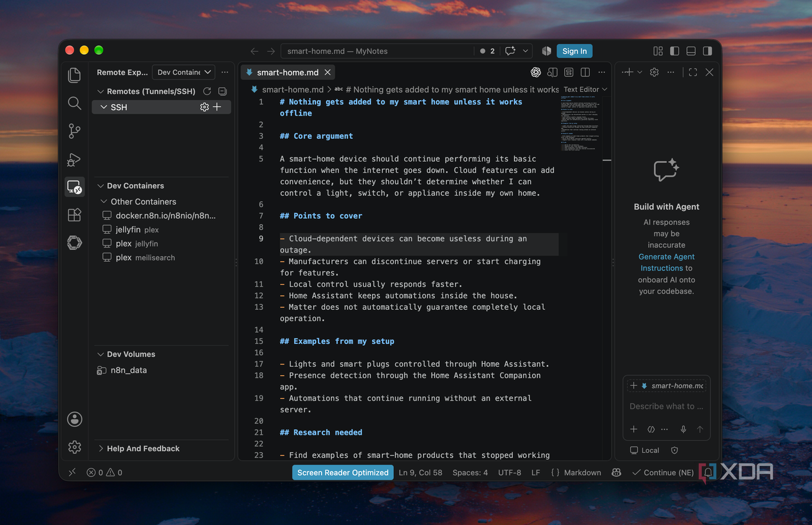
Task: Open the Spaces: 4 indentation selector
Action: (x=470, y=473)
